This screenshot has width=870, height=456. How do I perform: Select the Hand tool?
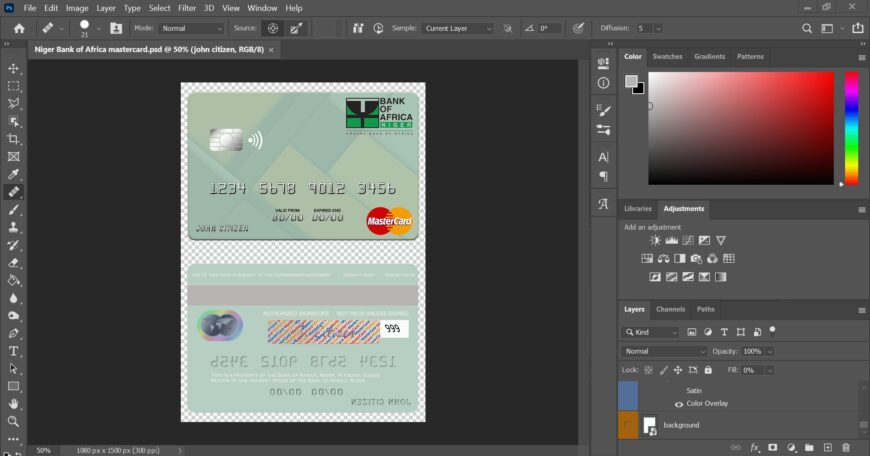[x=13, y=404]
